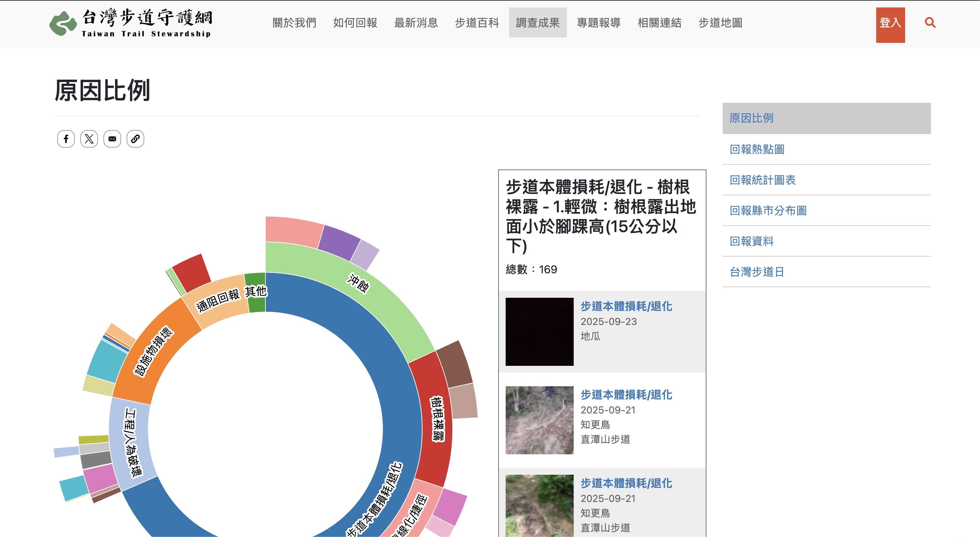Open second report's 步道本體損耗/退化 title link
980x537 pixels.
tap(626, 395)
